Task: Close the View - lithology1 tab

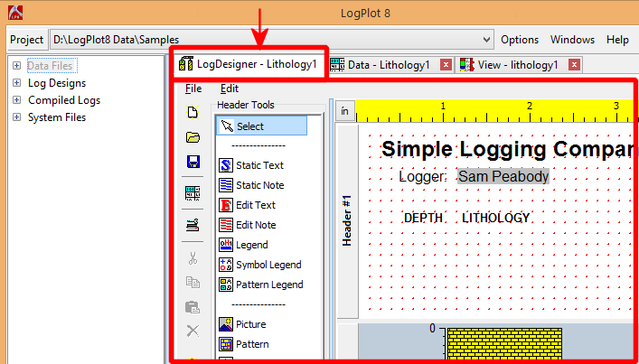Action: [x=573, y=65]
